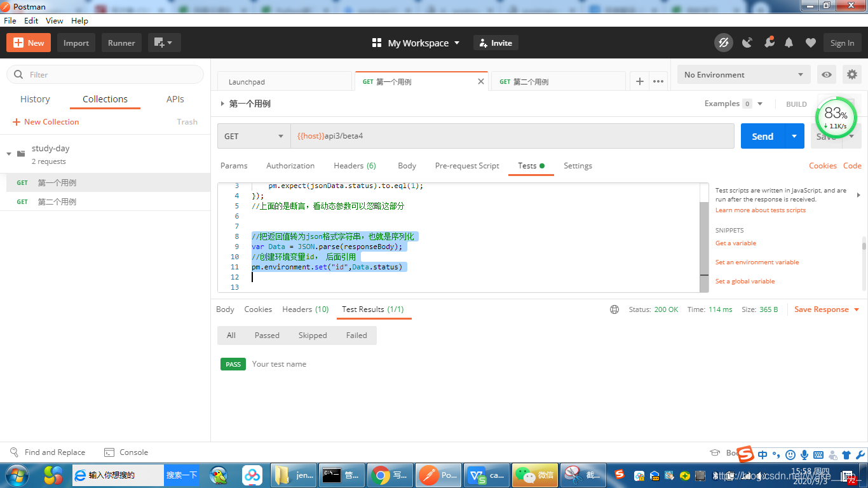Click the search magnifier in the Filter box
The width and height of the screenshot is (868, 488).
[x=18, y=74]
